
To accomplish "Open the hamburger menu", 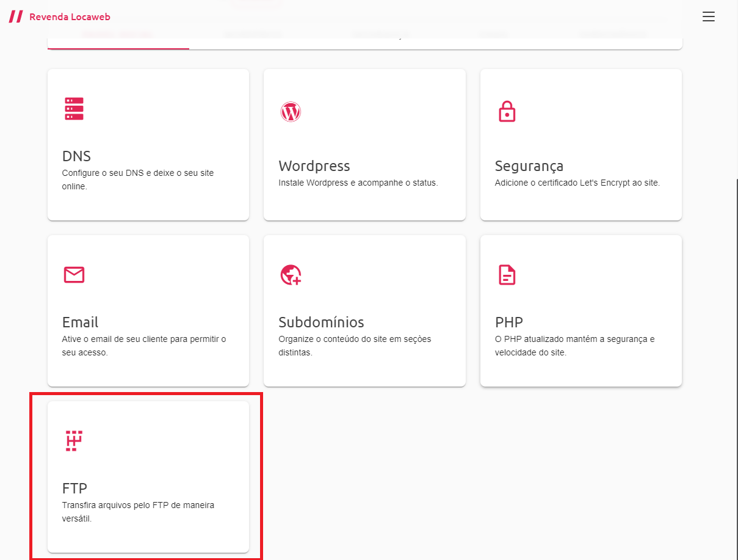I will point(708,17).
